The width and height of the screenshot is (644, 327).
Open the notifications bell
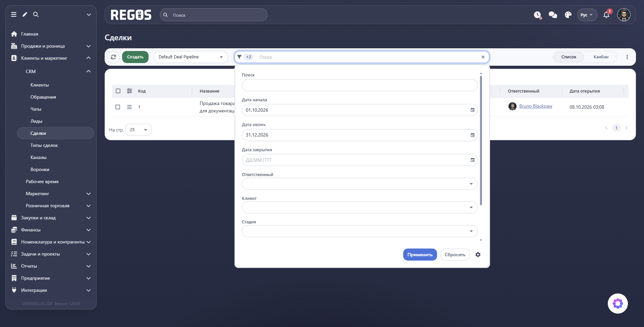[x=606, y=15]
